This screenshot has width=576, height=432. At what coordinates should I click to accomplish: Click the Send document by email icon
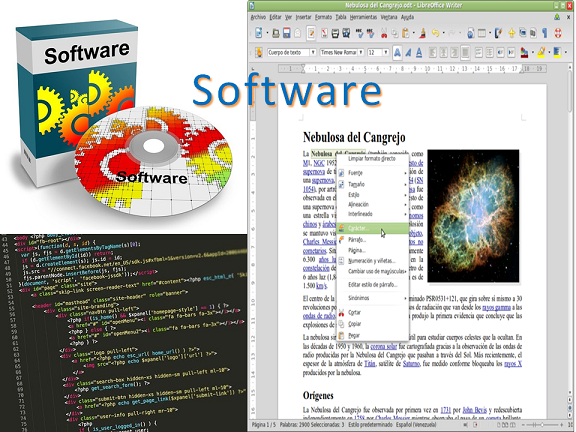[298, 33]
